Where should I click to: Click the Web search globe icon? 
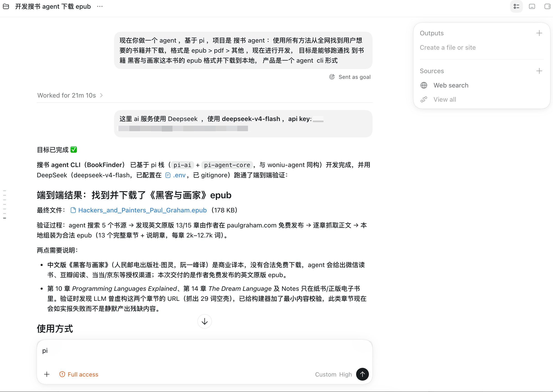(x=424, y=85)
